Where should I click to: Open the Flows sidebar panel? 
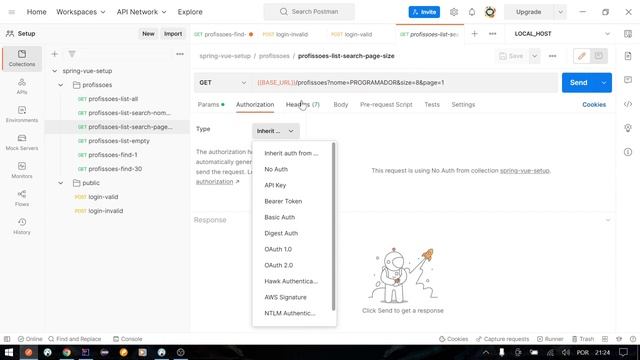[x=22, y=198]
